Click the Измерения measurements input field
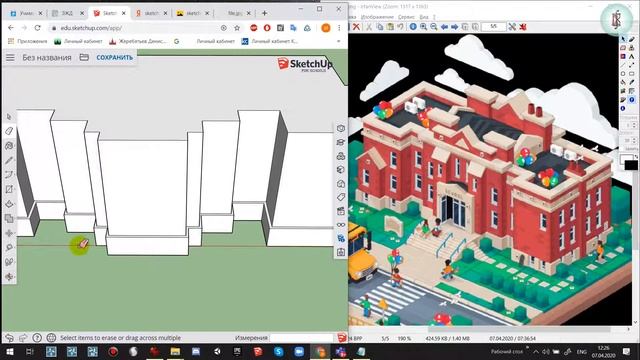The image size is (640, 360). click(302, 338)
